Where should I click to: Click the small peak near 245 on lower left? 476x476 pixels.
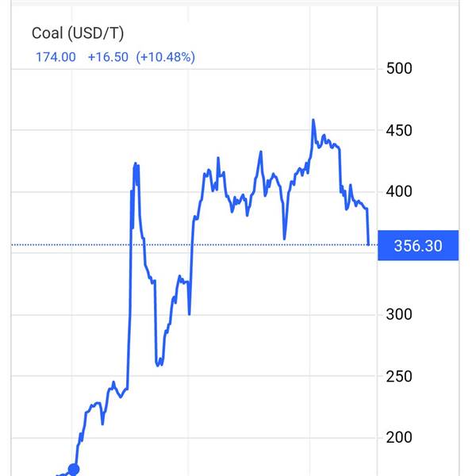[113, 382]
